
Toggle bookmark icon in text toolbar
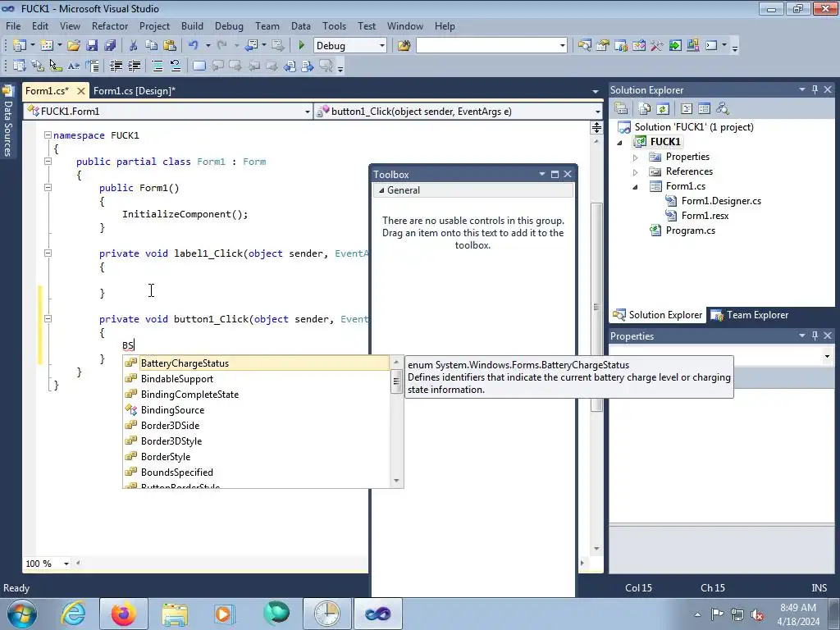point(199,66)
